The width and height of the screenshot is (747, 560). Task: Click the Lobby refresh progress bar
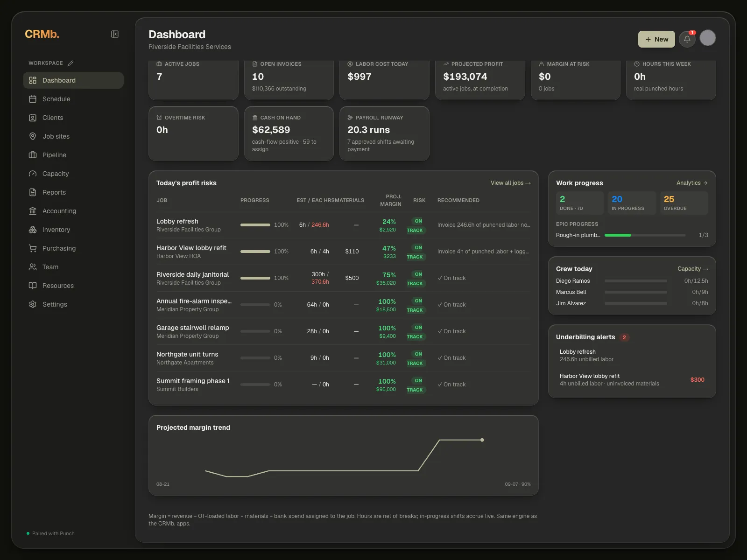(255, 225)
